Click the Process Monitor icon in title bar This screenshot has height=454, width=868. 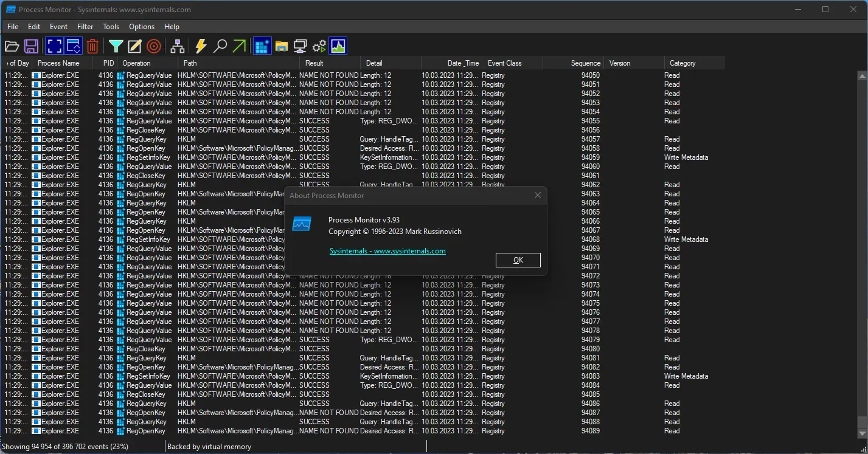point(10,10)
